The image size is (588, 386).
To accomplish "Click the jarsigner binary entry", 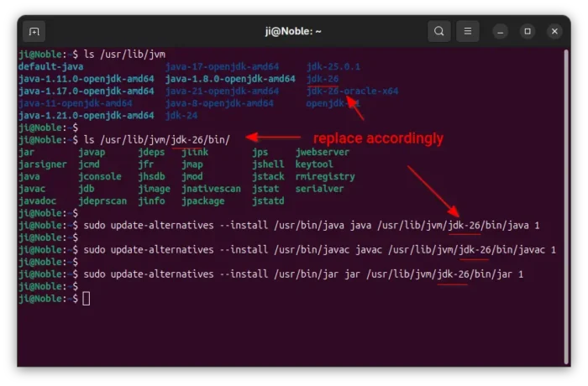I will [42, 164].
